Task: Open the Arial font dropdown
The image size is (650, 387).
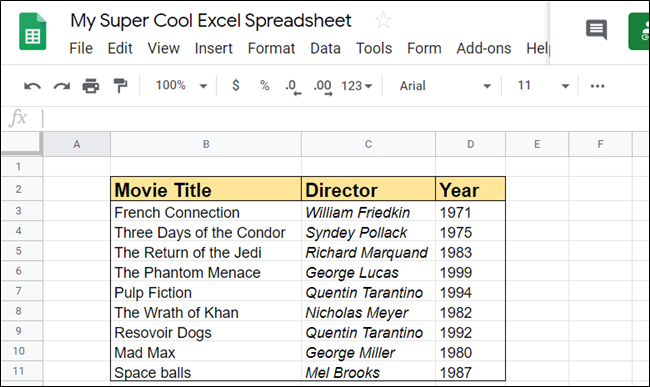Action: [445, 86]
